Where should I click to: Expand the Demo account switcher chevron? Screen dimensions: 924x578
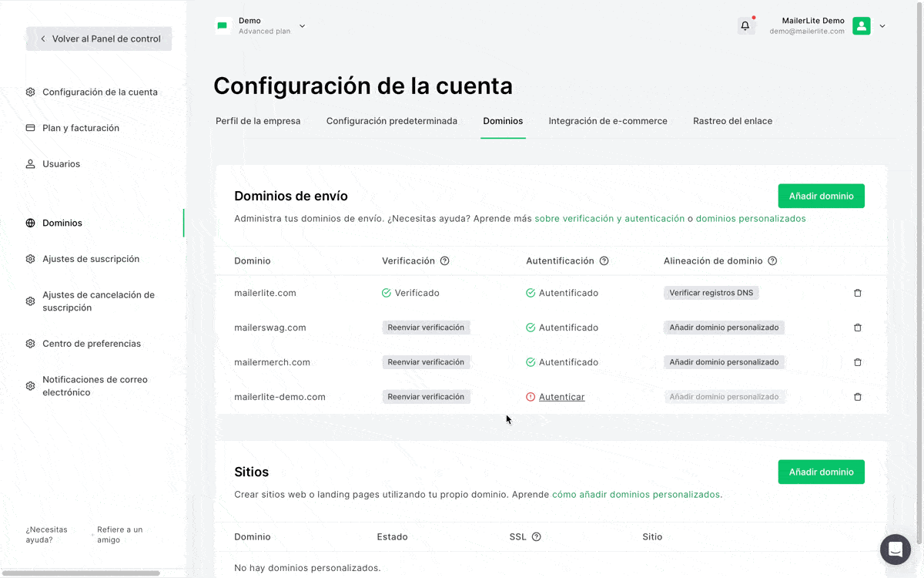[x=302, y=26]
